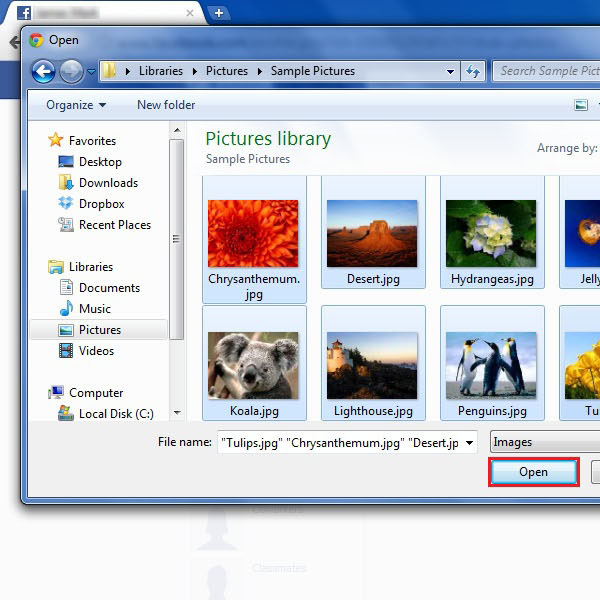Click the Local Disk (C:) drive icon
Viewport: 600px width, 600px height.
66,413
